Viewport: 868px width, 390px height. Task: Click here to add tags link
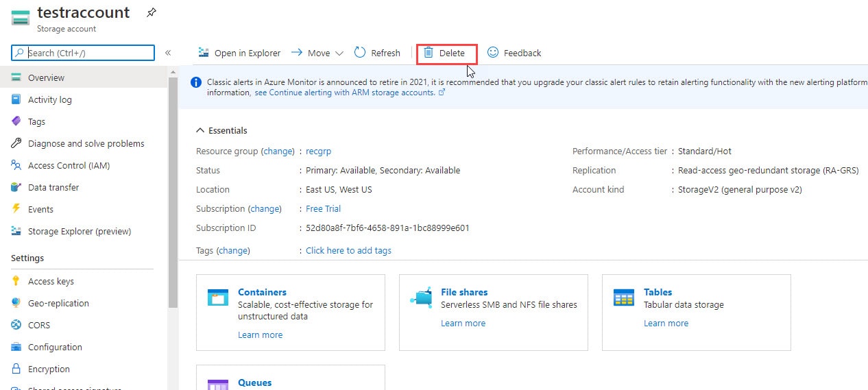[348, 250]
